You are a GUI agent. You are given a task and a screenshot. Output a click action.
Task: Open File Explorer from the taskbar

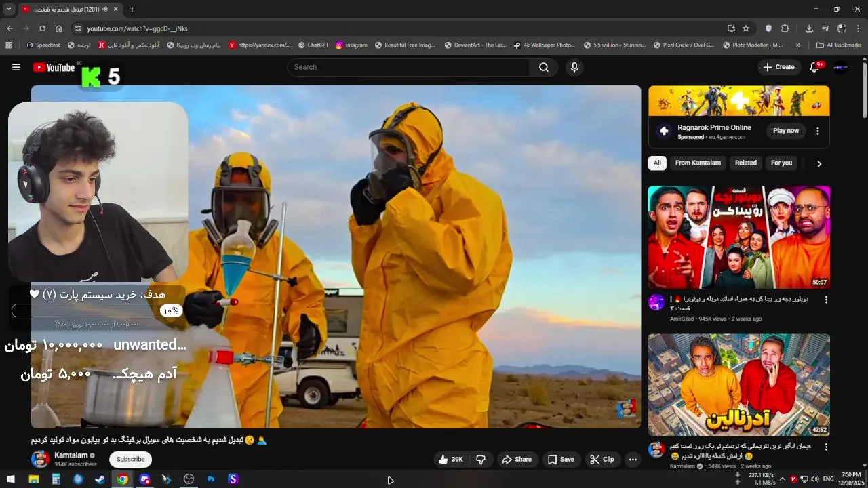[33, 479]
